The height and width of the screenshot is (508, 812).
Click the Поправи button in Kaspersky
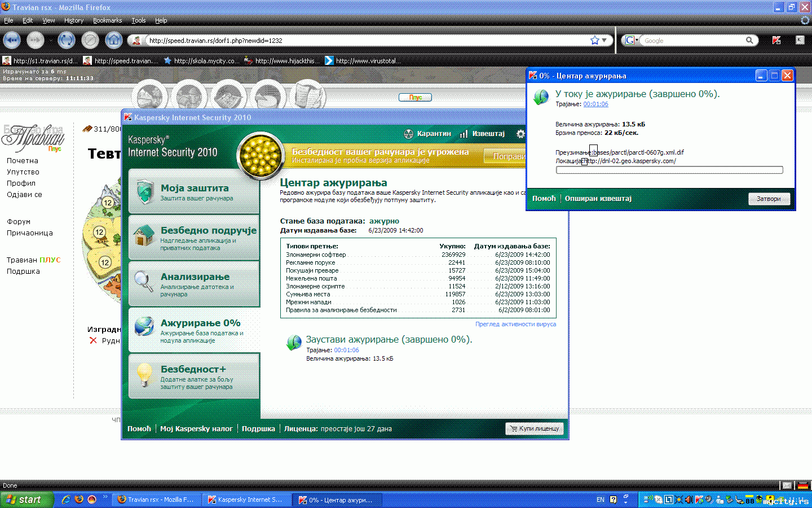click(505, 156)
